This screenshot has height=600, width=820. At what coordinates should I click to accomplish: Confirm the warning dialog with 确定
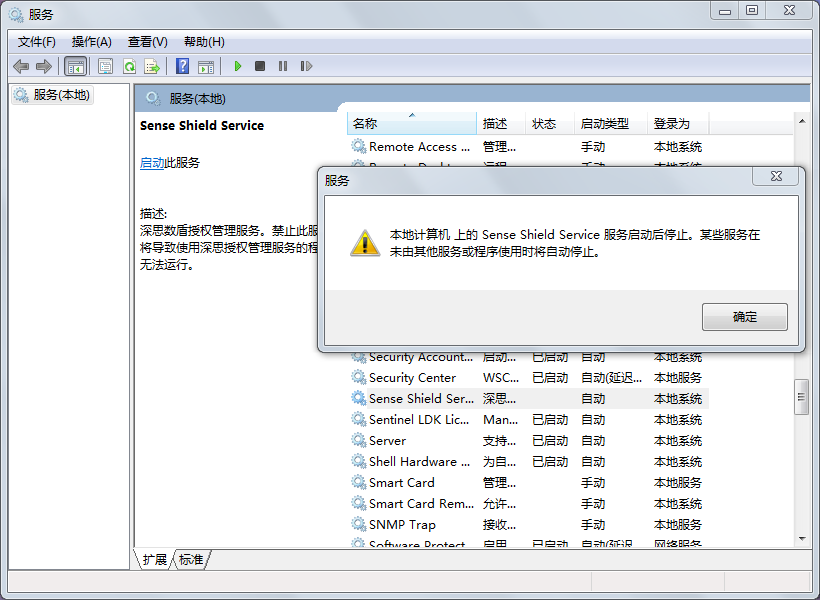pyautogui.click(x=745, y=317)
